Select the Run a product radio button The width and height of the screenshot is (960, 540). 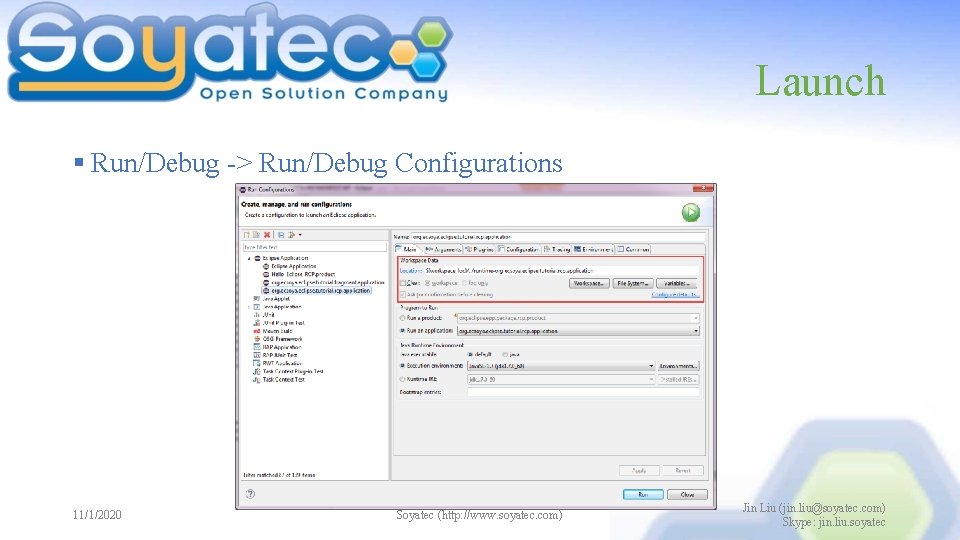click(403, 318)
